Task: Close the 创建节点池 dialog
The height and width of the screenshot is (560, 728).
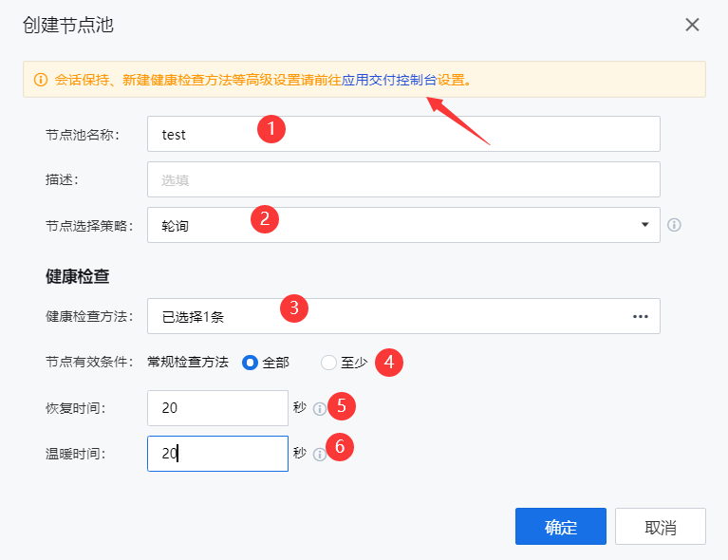Action: point(692,25)
